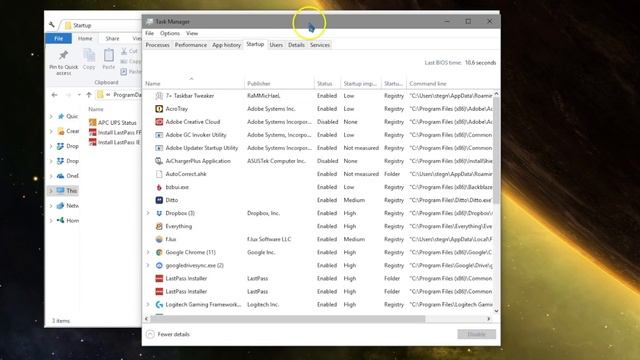The image size is (640, 360).
Task: Click the Adobe Updater Startup Utility icon
Action: coord(159,148)
